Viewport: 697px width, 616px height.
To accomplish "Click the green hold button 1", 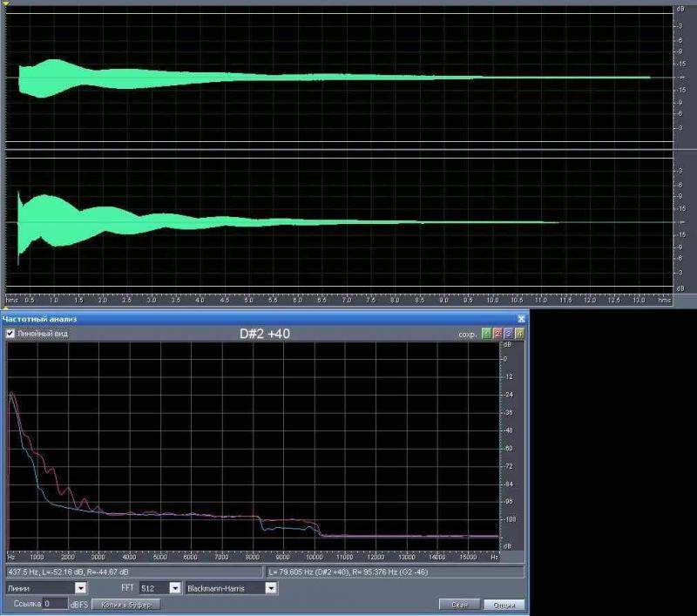I will [x=486, y=334].
